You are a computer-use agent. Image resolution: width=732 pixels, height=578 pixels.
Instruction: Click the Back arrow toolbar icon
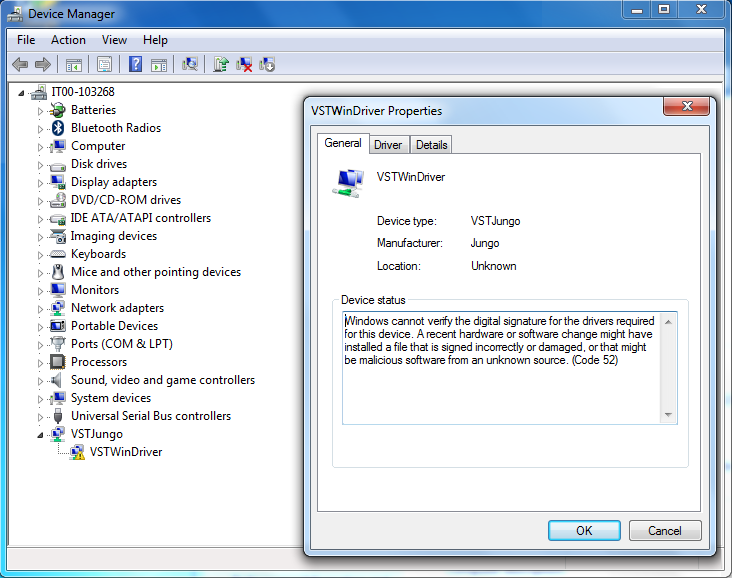20,64
